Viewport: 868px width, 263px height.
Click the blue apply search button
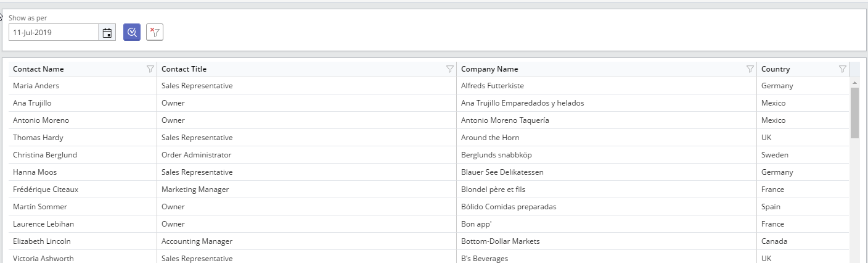click(x=132, y=33)
